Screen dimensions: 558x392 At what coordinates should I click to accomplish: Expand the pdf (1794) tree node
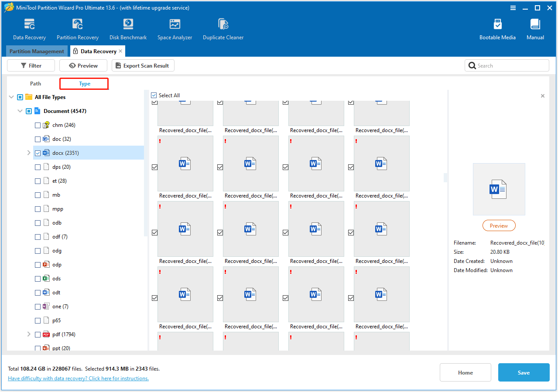[x=29, y=334]
